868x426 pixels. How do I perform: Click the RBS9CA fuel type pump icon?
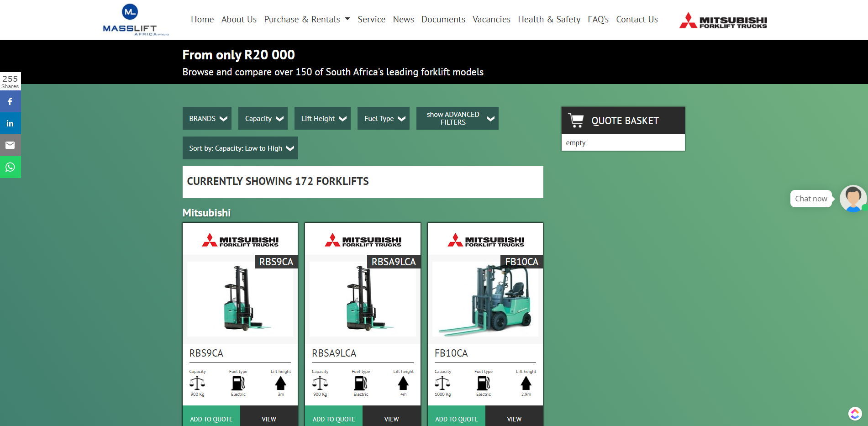[238, 383]
